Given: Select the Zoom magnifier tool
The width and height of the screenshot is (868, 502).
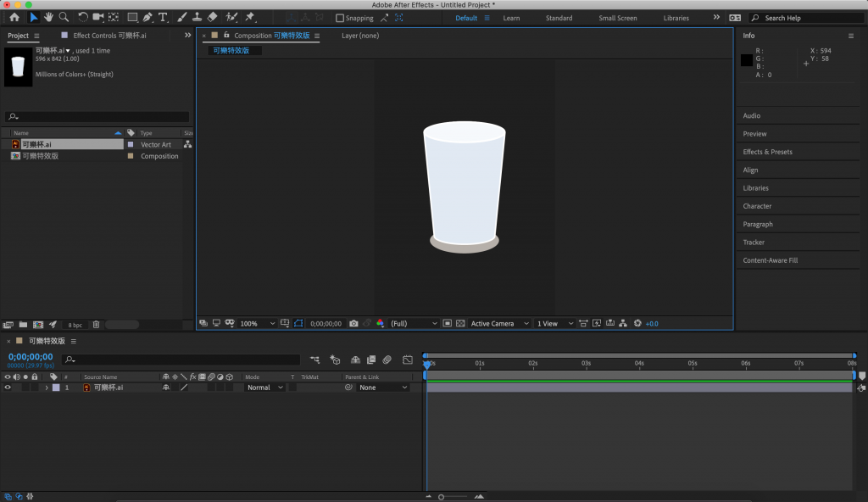Looking at the screenshot, I should point(64,17).
